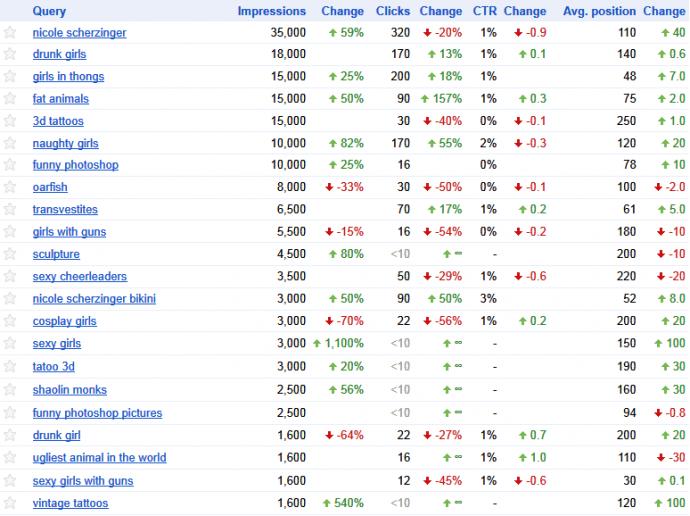
Task: Star the drunk girls query row
Action: pos(10,54)
